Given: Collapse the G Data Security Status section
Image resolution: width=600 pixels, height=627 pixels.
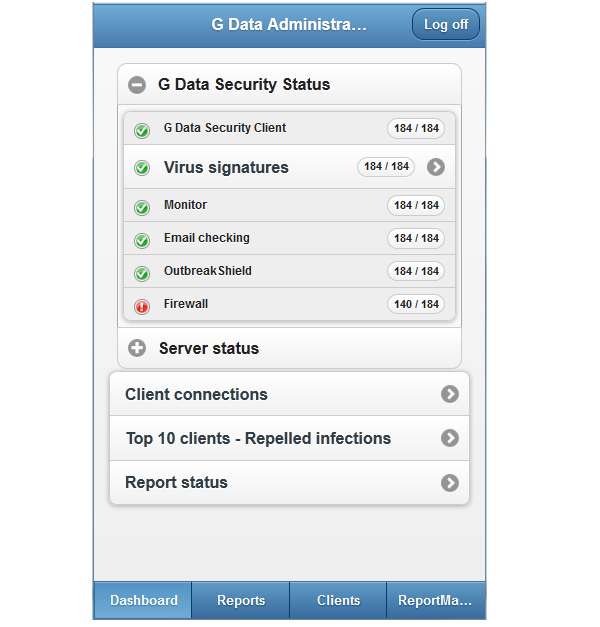Looking at the screenshot, I should pos(137,86).
